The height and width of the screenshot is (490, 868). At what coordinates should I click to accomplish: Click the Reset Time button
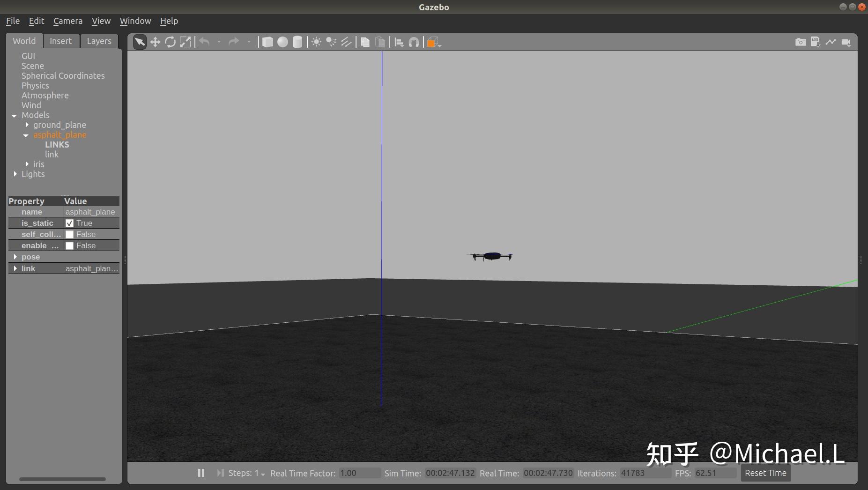coord(765,473)
